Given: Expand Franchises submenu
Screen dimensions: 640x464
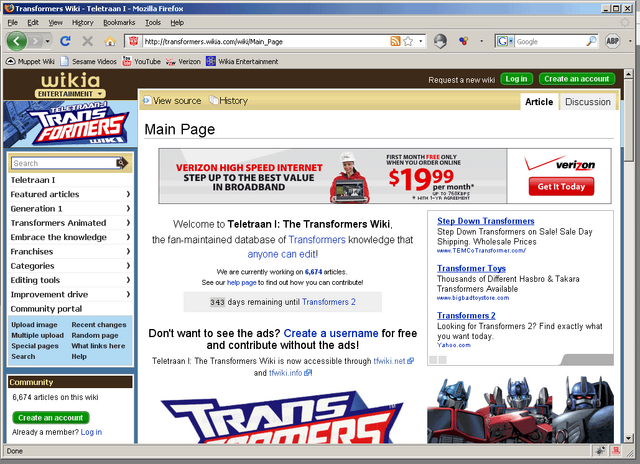Looking at the screenshot, I should 128,251.
